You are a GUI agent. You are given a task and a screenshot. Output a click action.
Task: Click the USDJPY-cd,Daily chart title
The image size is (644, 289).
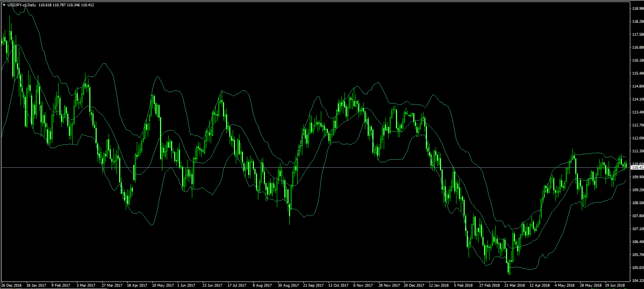[x=22, y=5]
